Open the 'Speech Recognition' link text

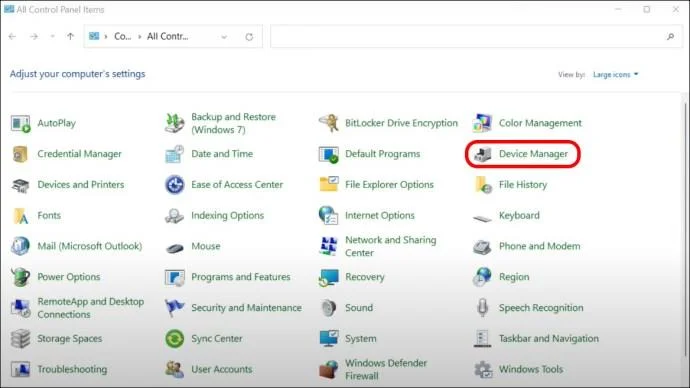click(x=541, y=308)
